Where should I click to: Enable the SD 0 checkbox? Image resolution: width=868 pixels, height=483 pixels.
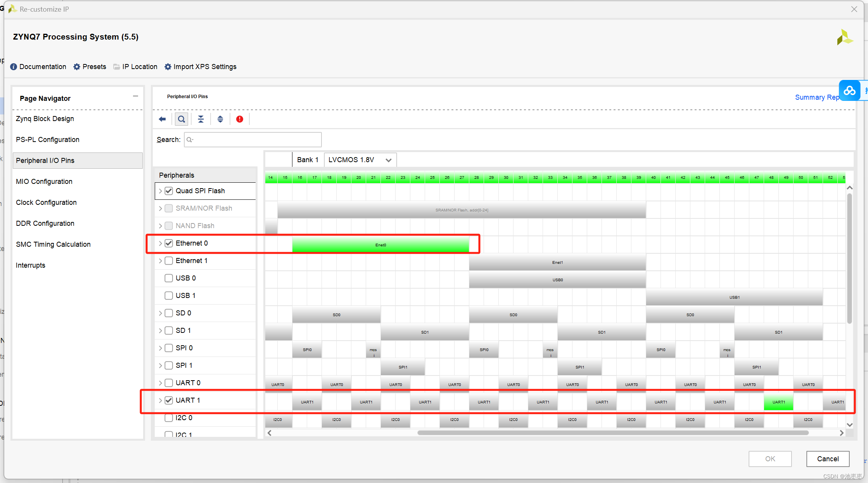(x=169, y=313)
